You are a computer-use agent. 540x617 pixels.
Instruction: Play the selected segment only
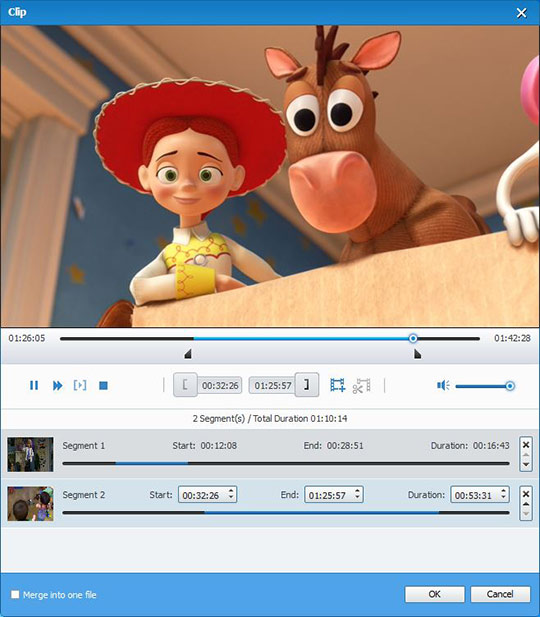80,385
